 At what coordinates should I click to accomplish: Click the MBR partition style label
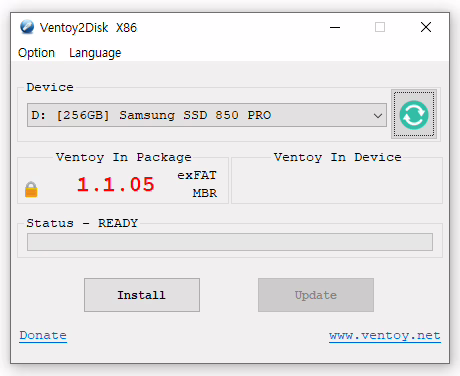pos(205,193)
